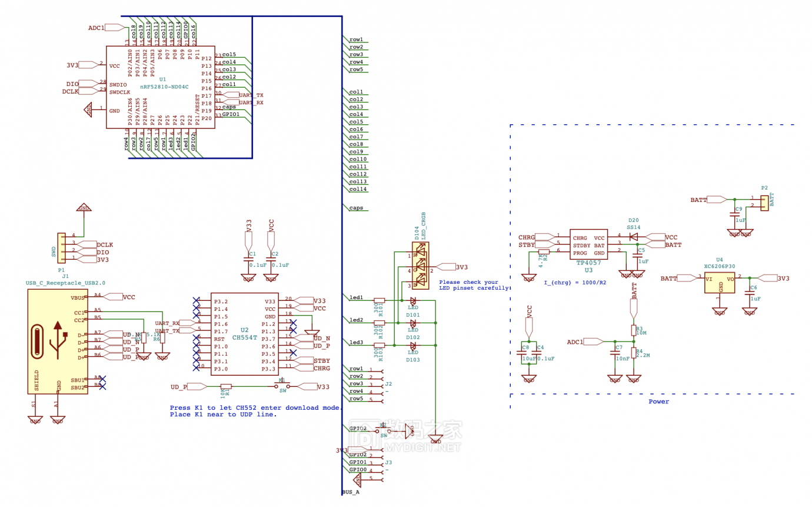This screenshot has width=812, height=507.
Task: Select the SWDCLK pin label on U1
Action: pyautogui.click(x=120, y=92)
